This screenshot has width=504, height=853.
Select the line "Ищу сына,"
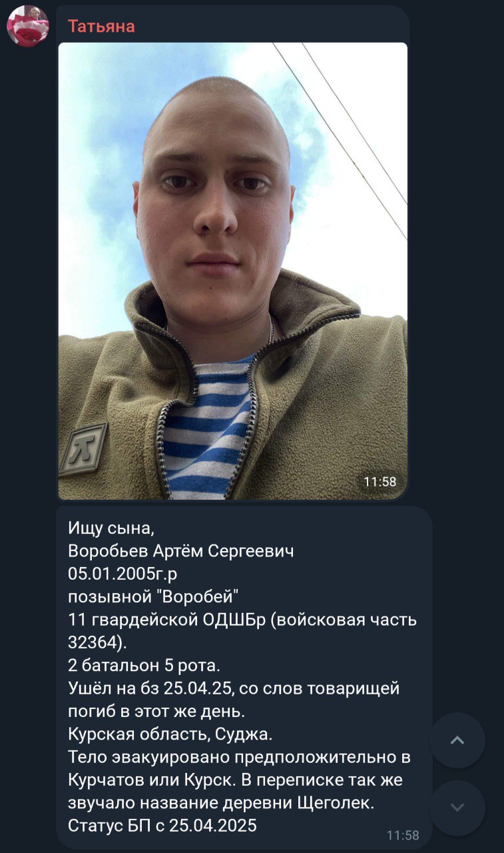tap(111, 528)
